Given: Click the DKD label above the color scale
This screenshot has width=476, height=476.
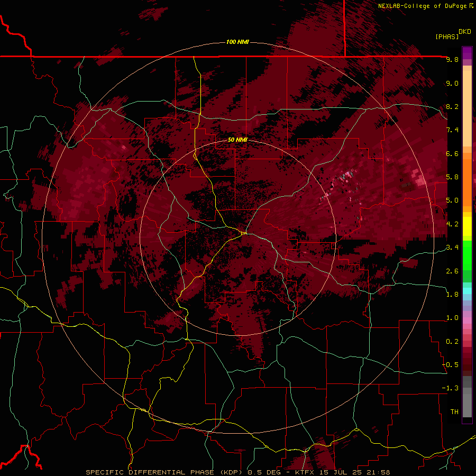Looking at the screenshot, I should (x=465, y=32).
